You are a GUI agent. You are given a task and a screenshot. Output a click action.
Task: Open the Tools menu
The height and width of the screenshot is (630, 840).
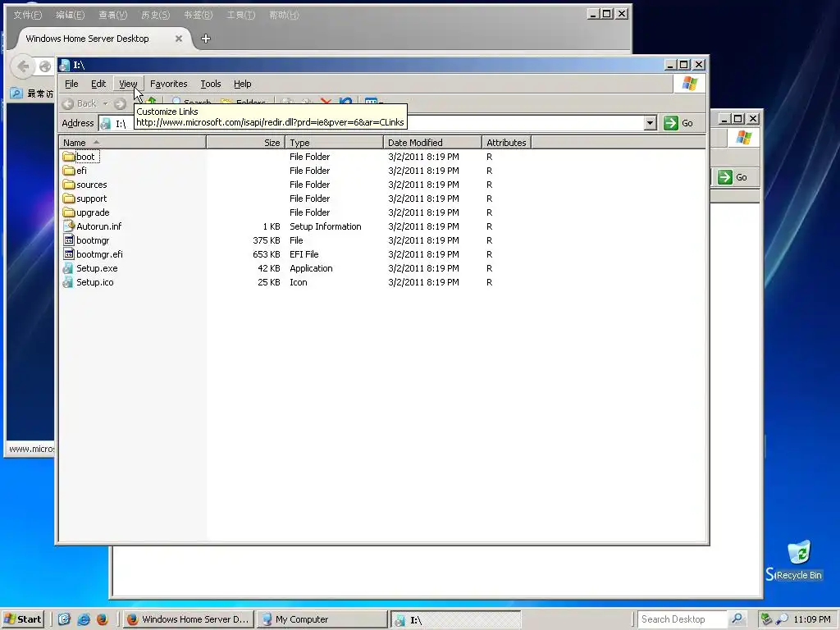[x=211, y=84]
